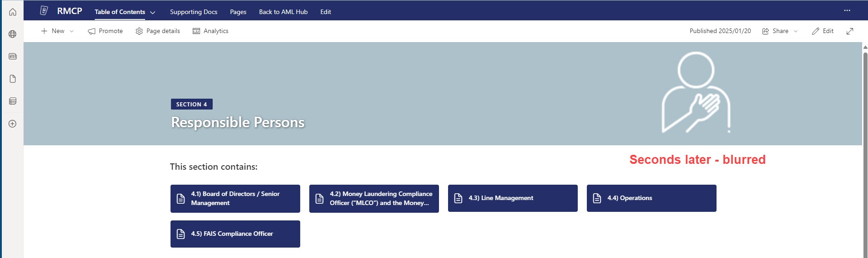Image resolution: width=868 pixels, height=258 pixels.
Task: Open 4.1) Board of Directors / Senior Management link
Action: (235, 198)
